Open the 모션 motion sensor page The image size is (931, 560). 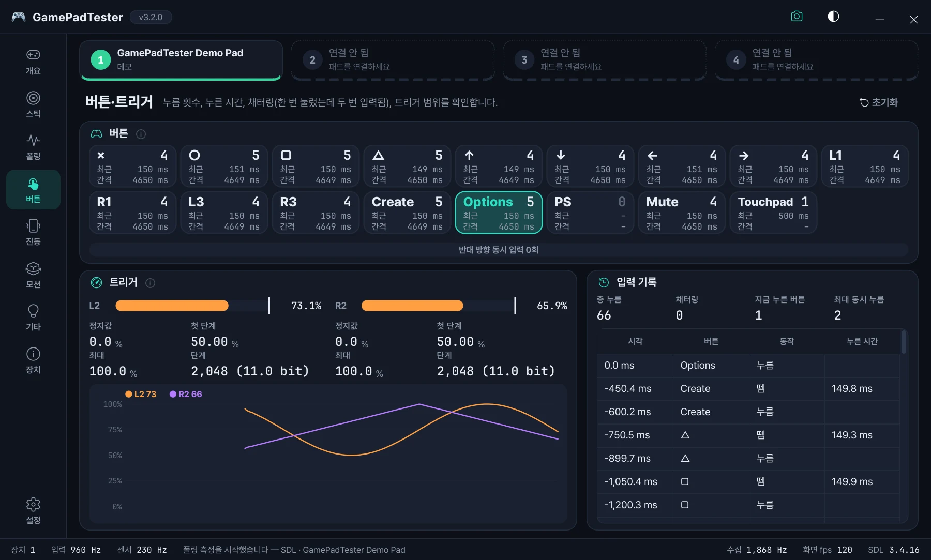(x=33, y=275)
